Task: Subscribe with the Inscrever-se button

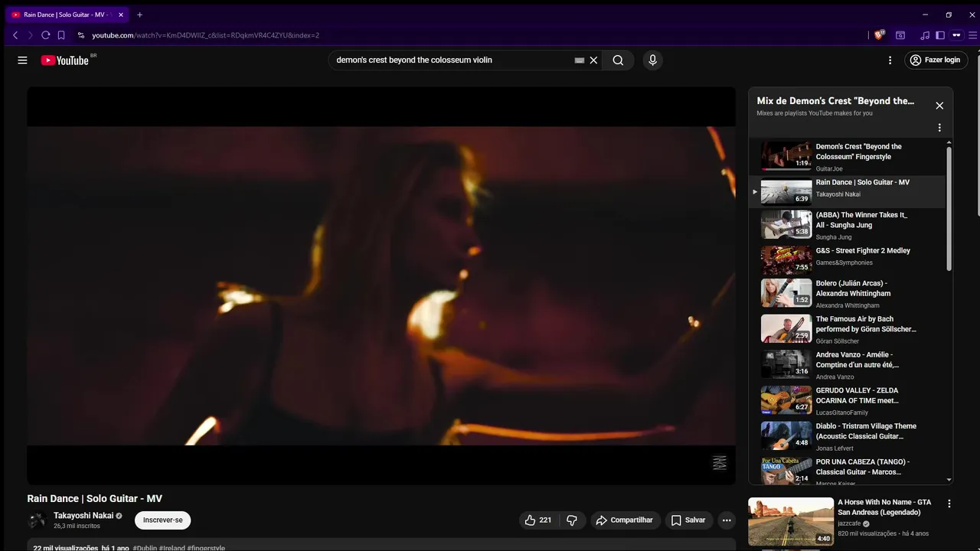Action: [163, 520]
